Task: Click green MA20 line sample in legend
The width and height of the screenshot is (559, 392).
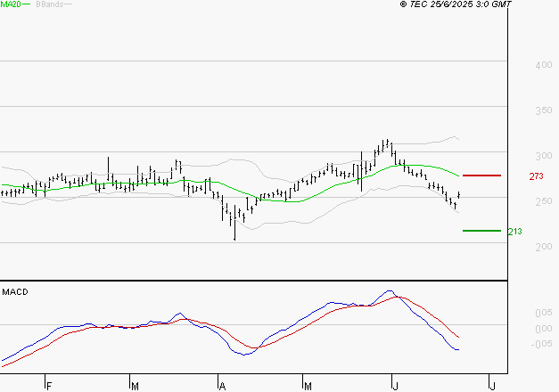Action: (x=26, y=4)
